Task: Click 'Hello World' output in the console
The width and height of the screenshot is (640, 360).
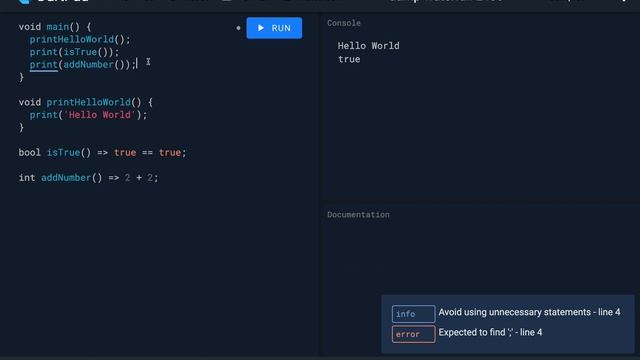Action: coord(368,46)
